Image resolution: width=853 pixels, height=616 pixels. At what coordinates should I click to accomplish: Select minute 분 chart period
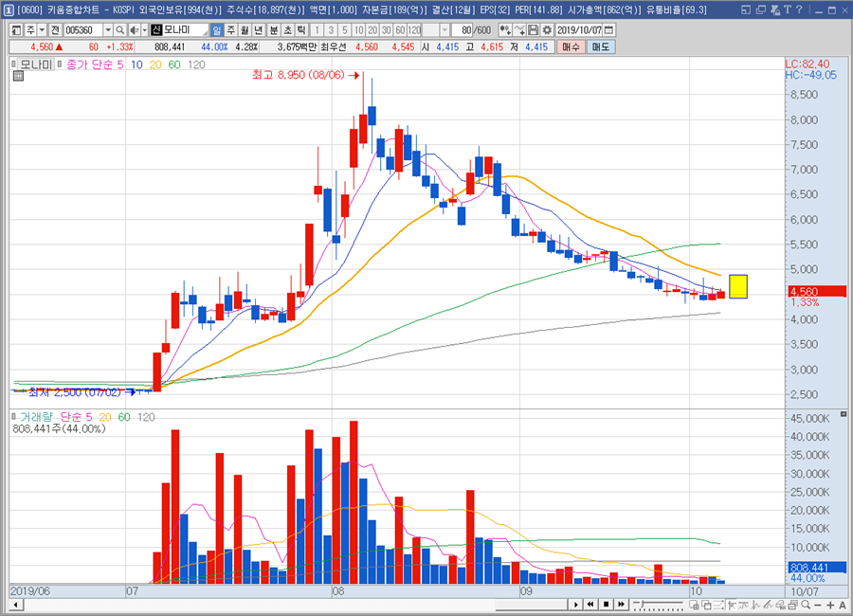point(274,30)
